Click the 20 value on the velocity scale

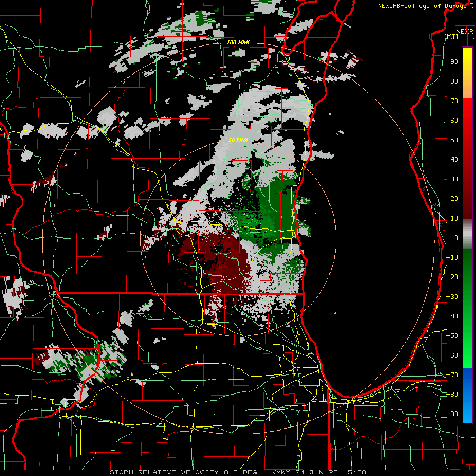454,198
